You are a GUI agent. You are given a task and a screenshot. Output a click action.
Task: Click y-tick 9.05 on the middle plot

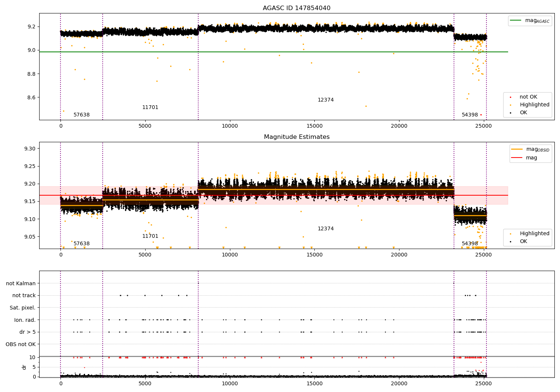click(30, 237)
